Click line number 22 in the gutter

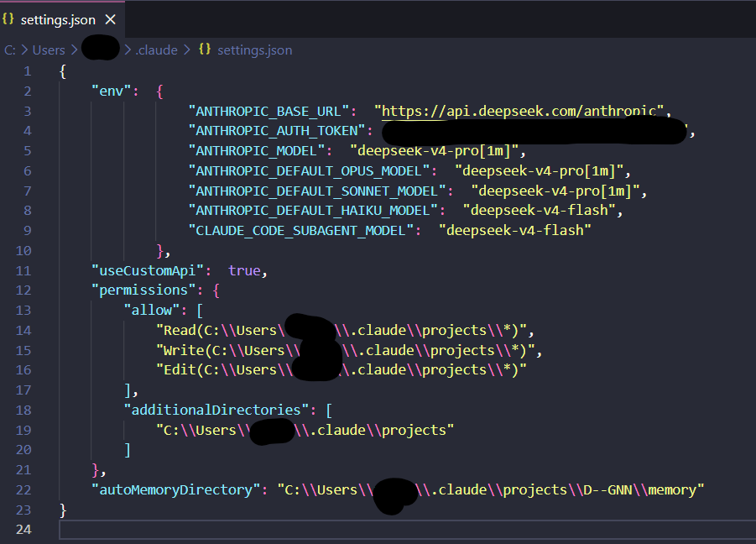coord(23,490)
